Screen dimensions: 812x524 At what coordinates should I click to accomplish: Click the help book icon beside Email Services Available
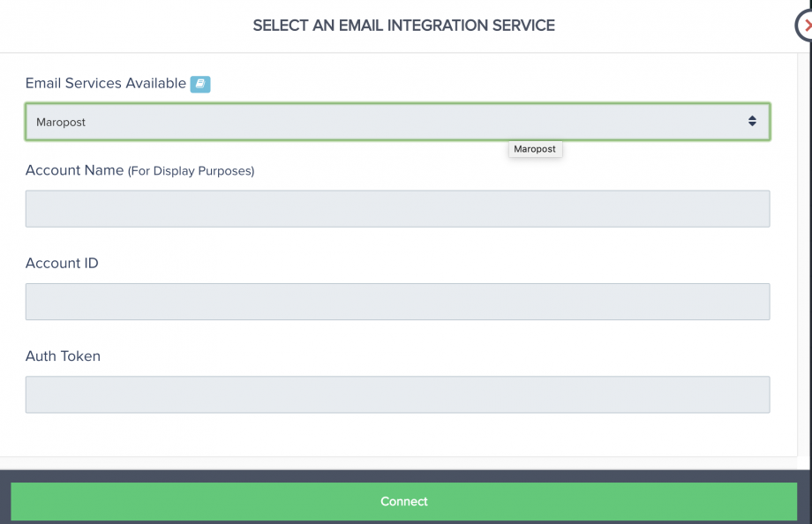coord(200,84)
